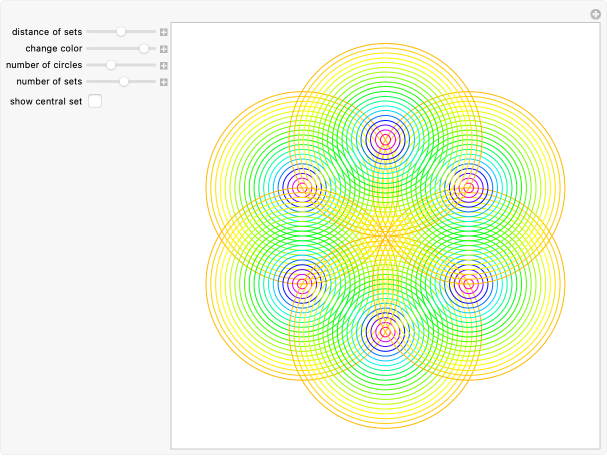This screenshot has height=456, width=607.
Task: Expand the number of sets plus icon
Action: pos(164,81)
